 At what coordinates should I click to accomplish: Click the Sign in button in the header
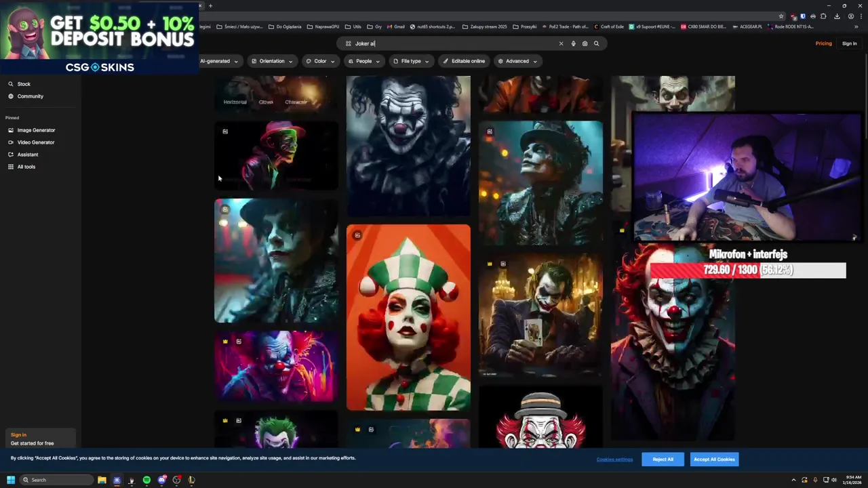point(849,43)
